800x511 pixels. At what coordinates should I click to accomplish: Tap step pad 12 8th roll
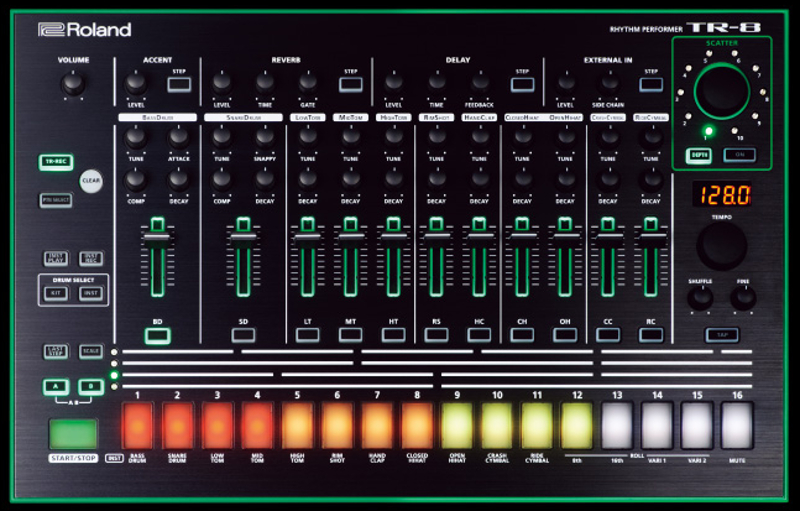[x=577, y=425]
